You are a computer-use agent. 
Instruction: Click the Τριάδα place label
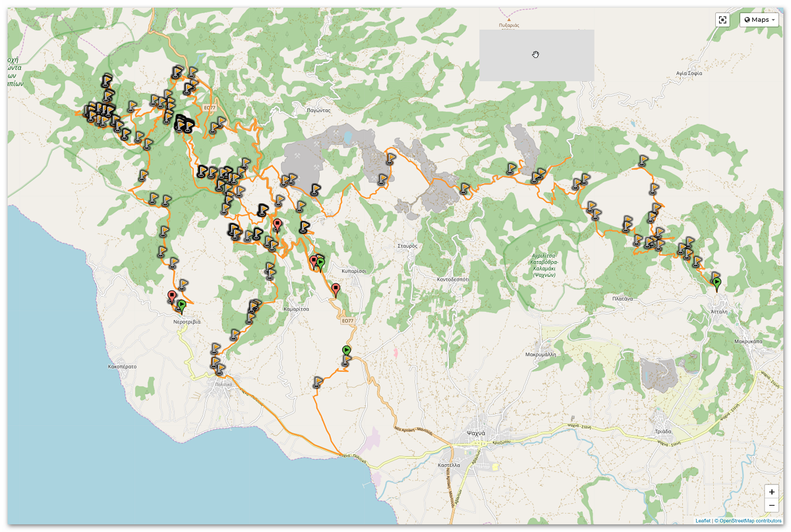pyautogui.click(x=662, y=431)
